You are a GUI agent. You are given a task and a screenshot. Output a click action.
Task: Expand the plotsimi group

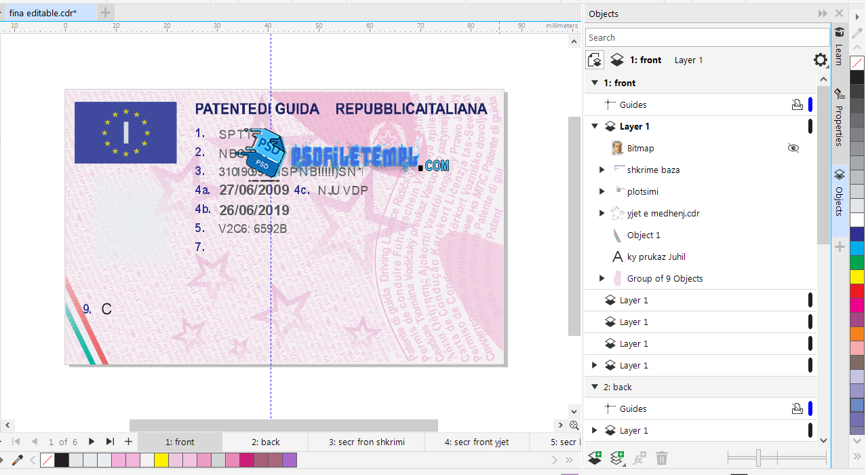601,191
